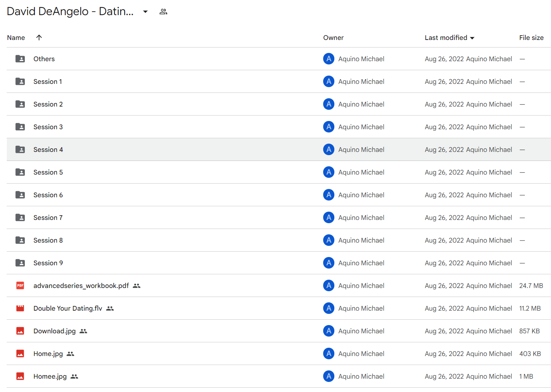This screenshot has width=551, height=392.
Task: Click the Session 4 folder icon
Action: pos(20,149)
